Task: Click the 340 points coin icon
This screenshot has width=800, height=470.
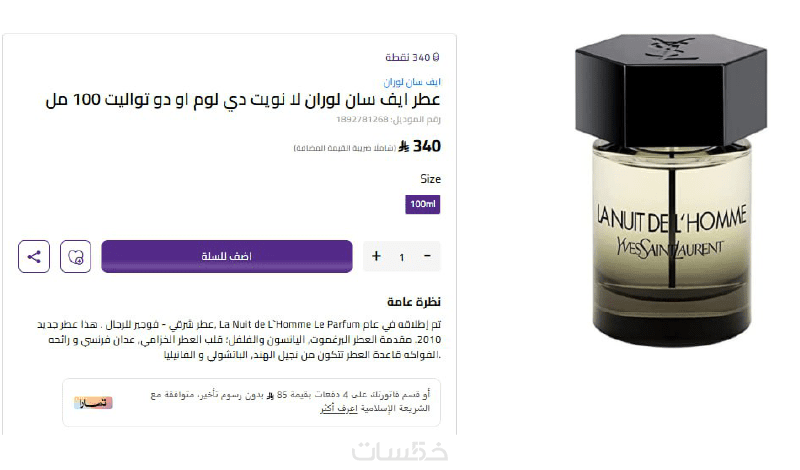Action: point(436,57)
